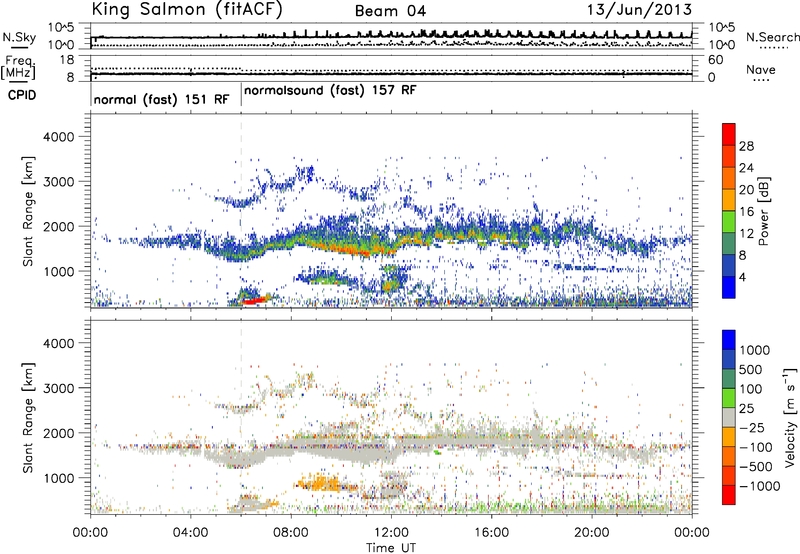The width and height of the screenshot is (800, 554).
Task: Click the '-1000' velocity scale label
Action: [x=759, y=486]
